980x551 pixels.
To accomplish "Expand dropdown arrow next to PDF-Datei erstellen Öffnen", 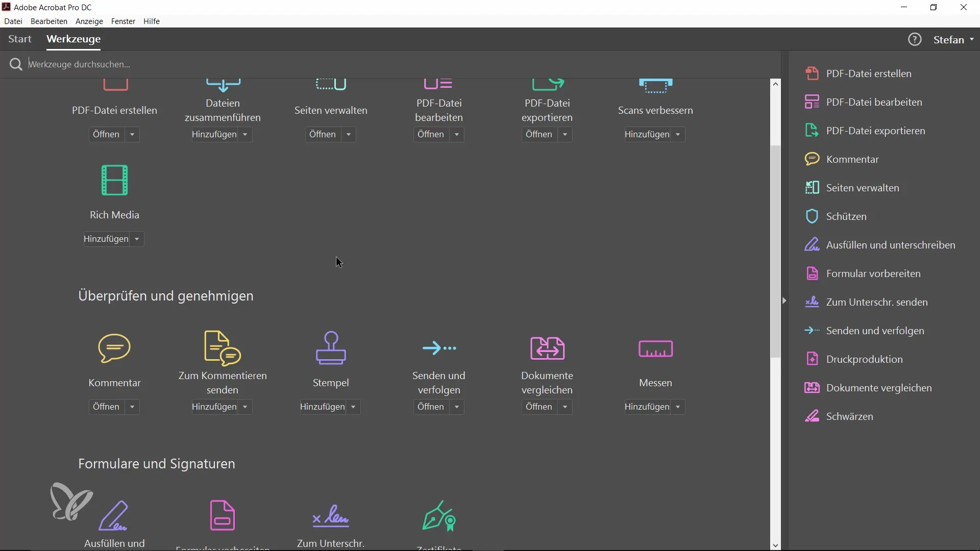I will pyautogui.click(x=132, y=135).
